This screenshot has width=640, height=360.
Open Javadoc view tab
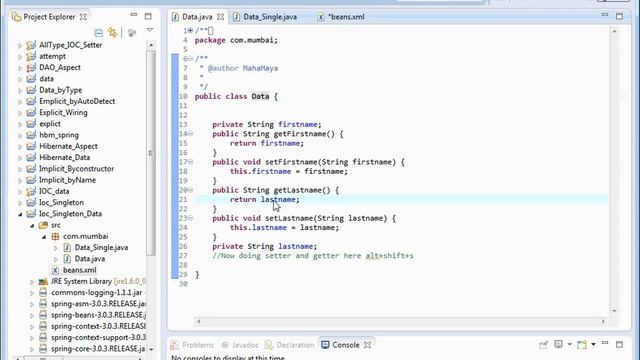(240, 345)
